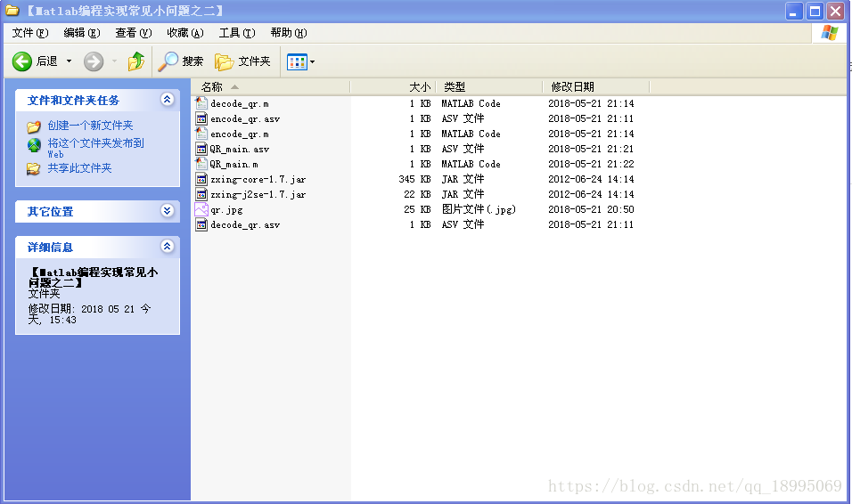
Task: Sort by 大小 column header
Action: click(393, 87)
